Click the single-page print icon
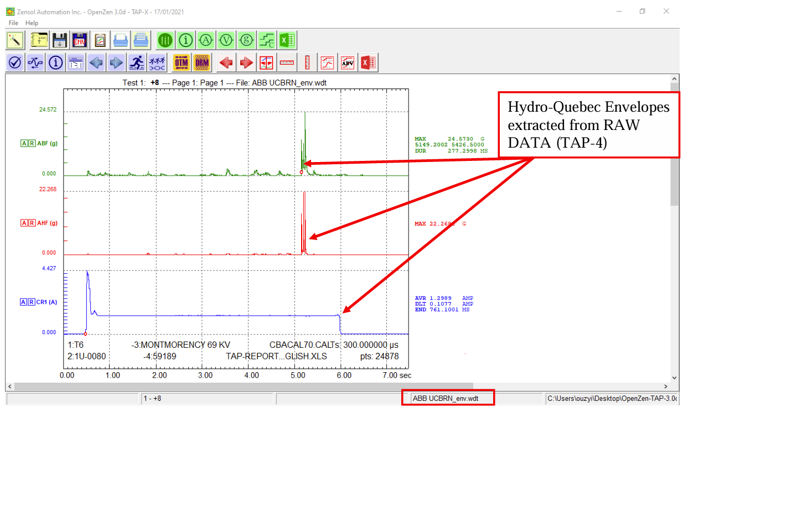The image size is (797, 532). coord(121,40)
